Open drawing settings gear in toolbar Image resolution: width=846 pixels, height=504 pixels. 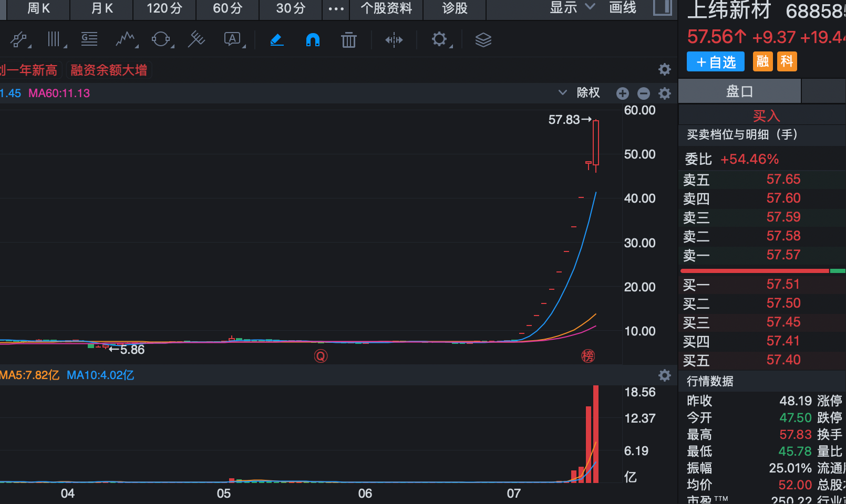[440, 39]
